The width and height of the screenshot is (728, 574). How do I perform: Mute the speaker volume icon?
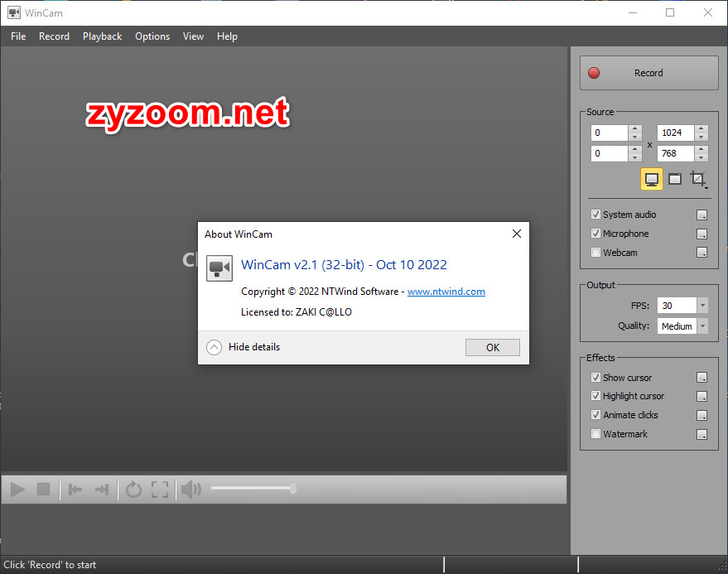pyautogui.click(x=190, y=489)
